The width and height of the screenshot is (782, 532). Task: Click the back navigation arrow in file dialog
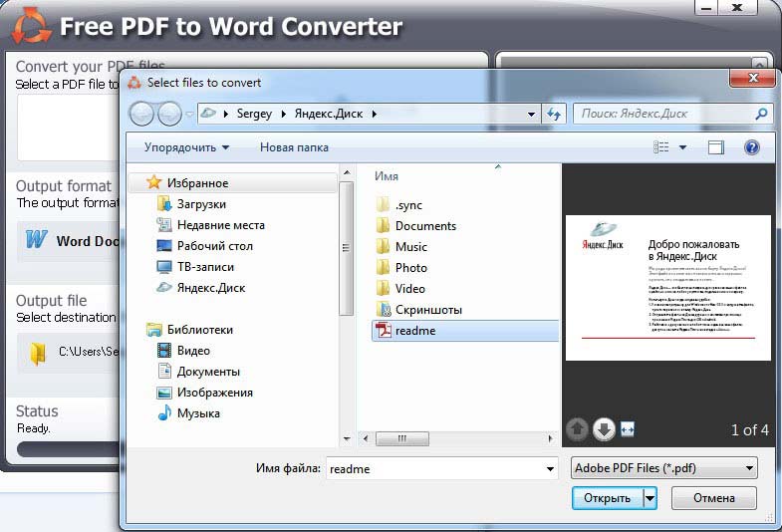tap(141, 115)
